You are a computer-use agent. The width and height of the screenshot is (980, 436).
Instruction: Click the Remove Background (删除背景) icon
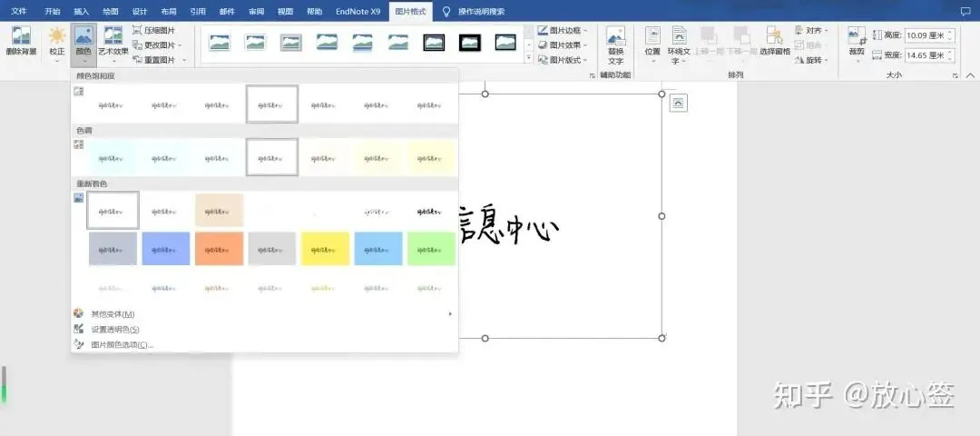[21, 35]
